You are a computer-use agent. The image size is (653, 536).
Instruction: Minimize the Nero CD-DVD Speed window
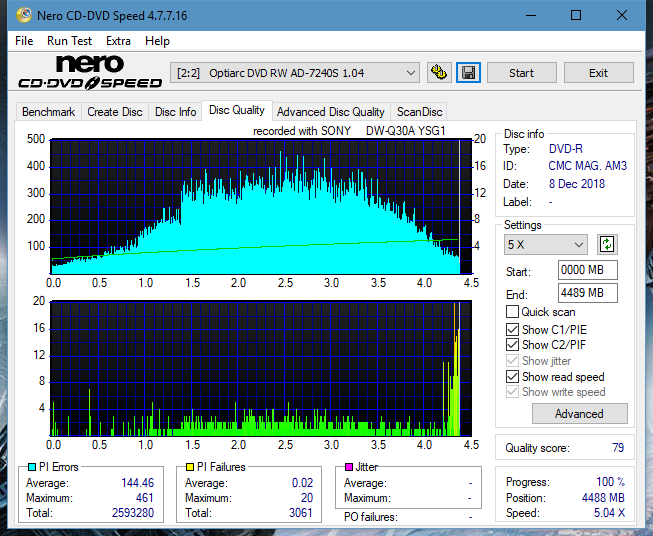tap(531, 15)
